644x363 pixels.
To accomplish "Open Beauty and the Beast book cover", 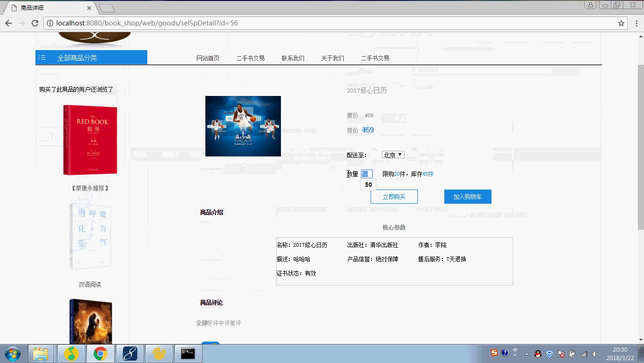I will click(90, 321).
